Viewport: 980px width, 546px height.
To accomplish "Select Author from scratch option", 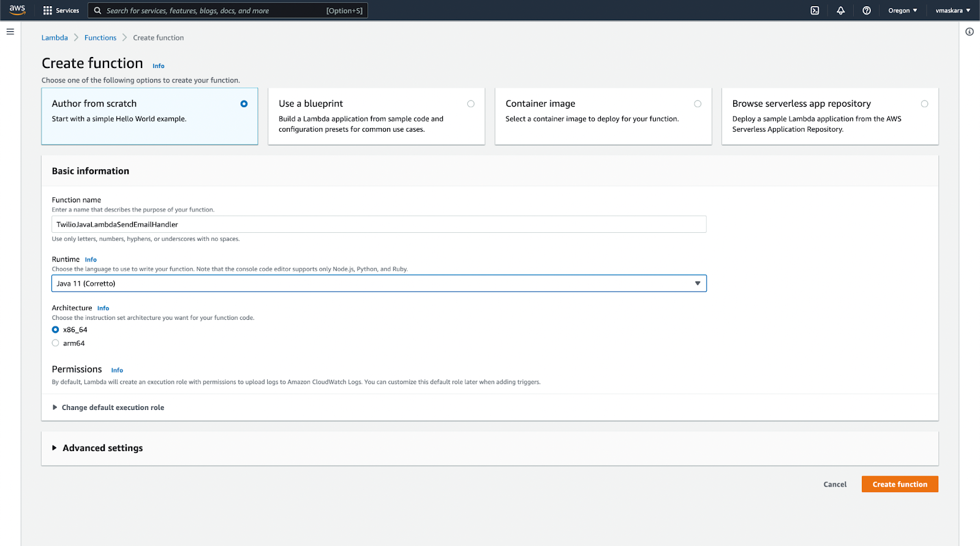I will (149, 116).
